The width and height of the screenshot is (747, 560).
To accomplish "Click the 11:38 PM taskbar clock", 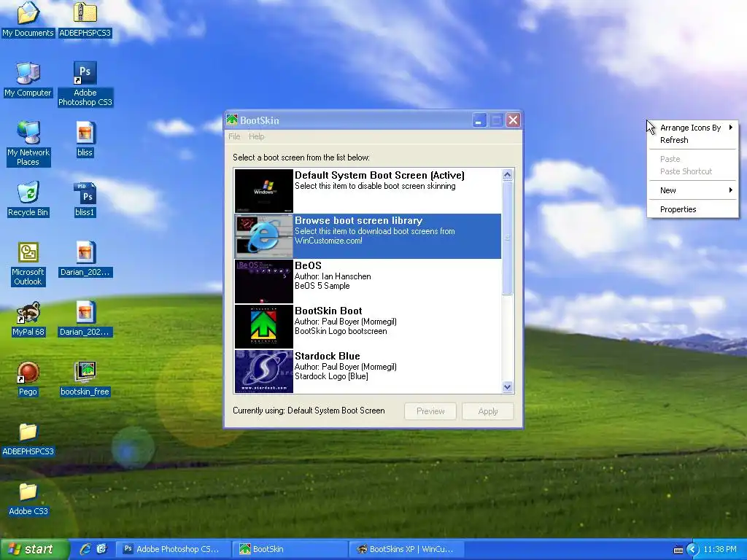I will [720, 549].
